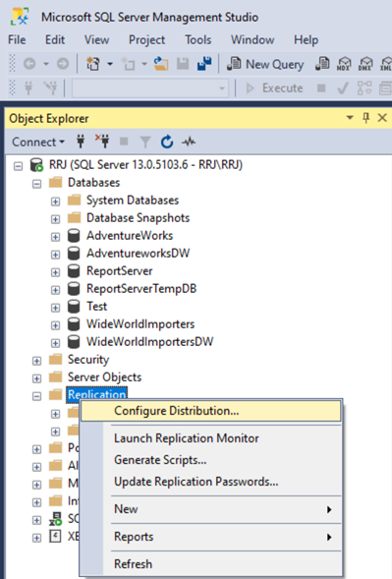The width and height of the screenshot is (392, 579).
Task: Select the Security folder label
Action: click(88, 360)
